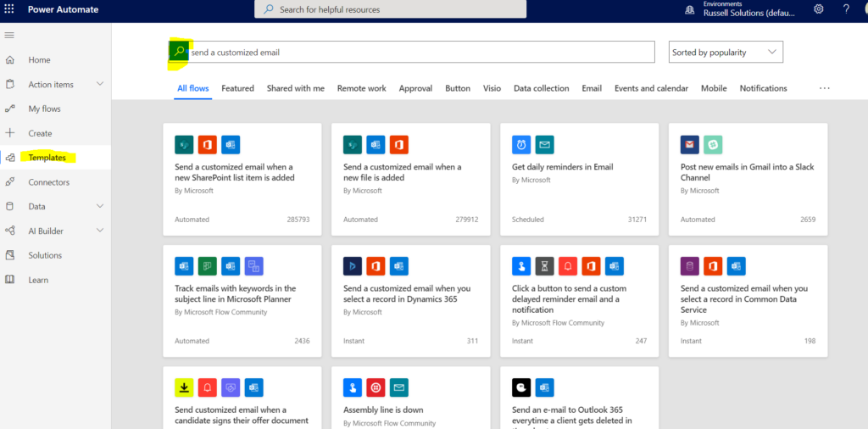Open the Email templates tab

(x=592, y=88)
